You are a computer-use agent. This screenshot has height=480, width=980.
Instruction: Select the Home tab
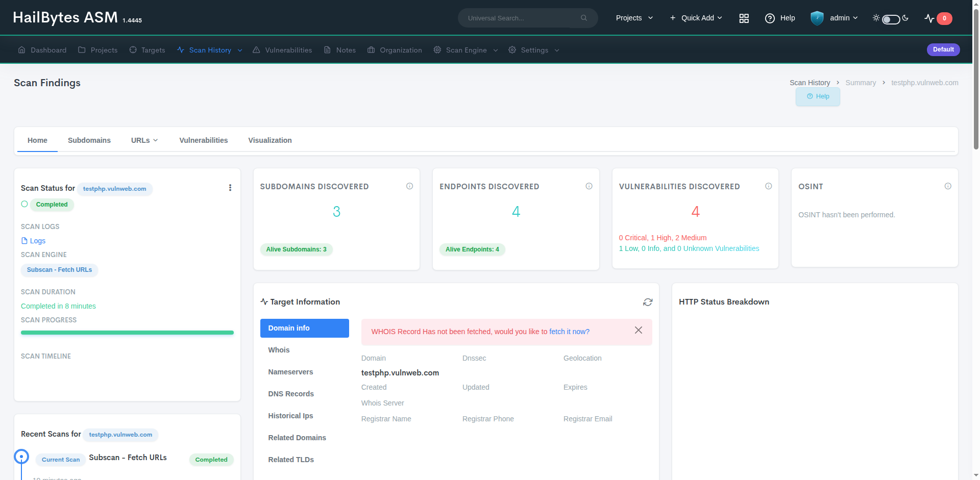37,140
